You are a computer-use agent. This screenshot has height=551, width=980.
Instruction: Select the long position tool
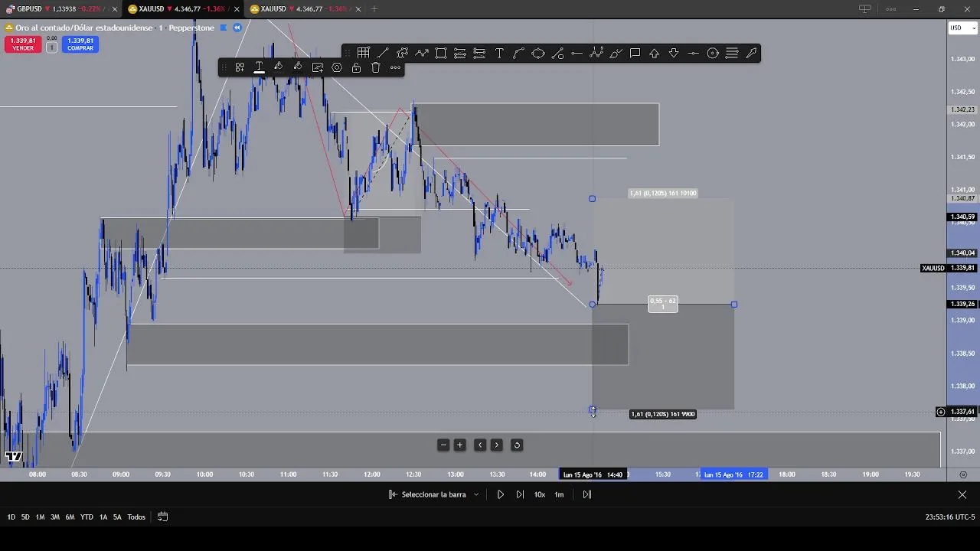point(460,53)
